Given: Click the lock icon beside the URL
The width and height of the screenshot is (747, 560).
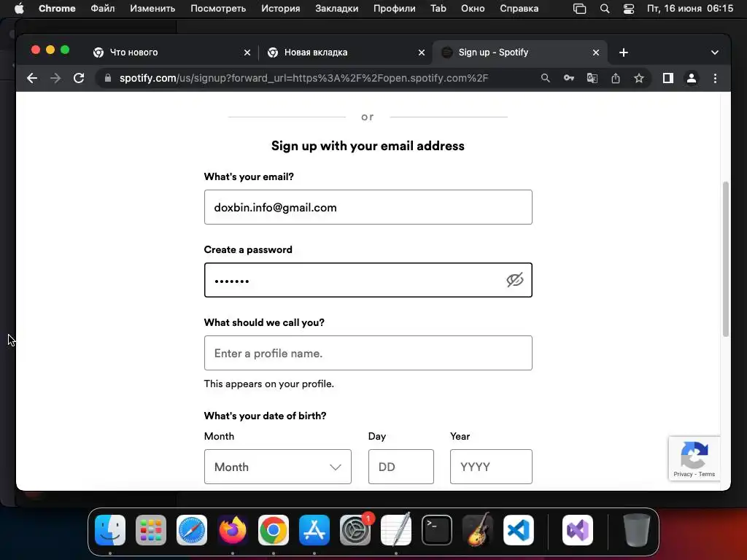Looking at the screenshot, I should pyautogui.click(x=108, y=78).
